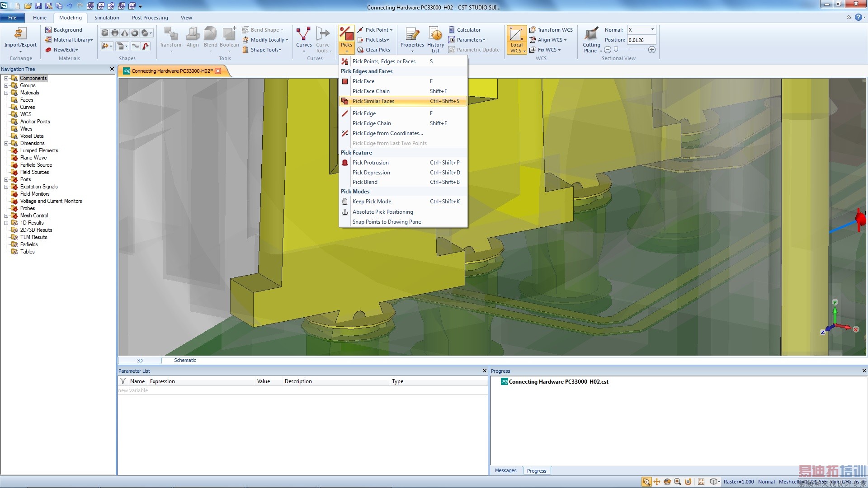The height and width of the screenshot is (488, 868).
Task: Open the Normal axis dropdown
Action: tap(652, 30)
